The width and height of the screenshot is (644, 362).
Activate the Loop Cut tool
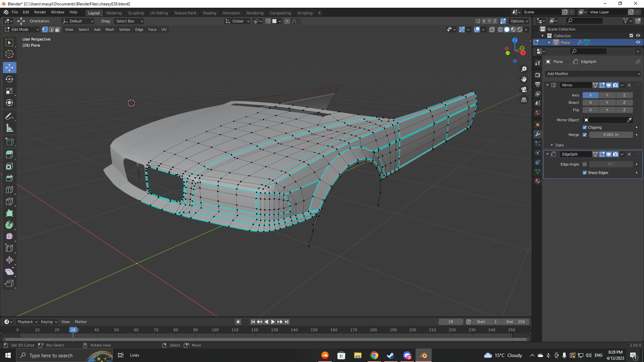pyautogui.click(x=9, y=190)
